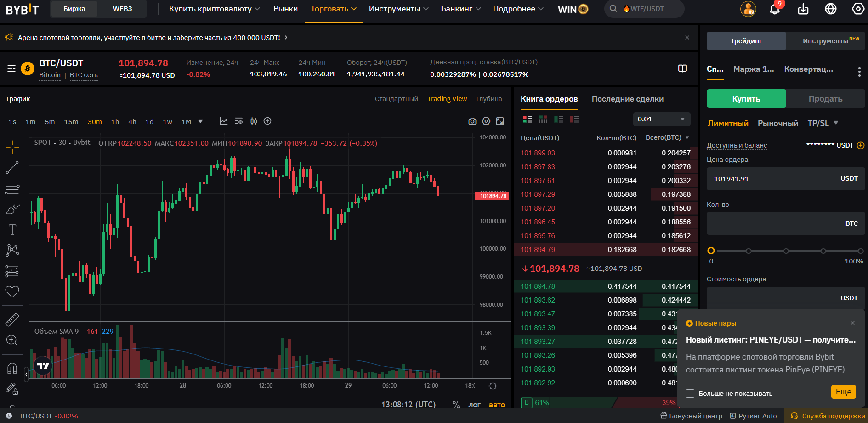868x423 pixels.
Task: Expand the timeframe interval dropdown arrow
Action: [x=200, y=121]
